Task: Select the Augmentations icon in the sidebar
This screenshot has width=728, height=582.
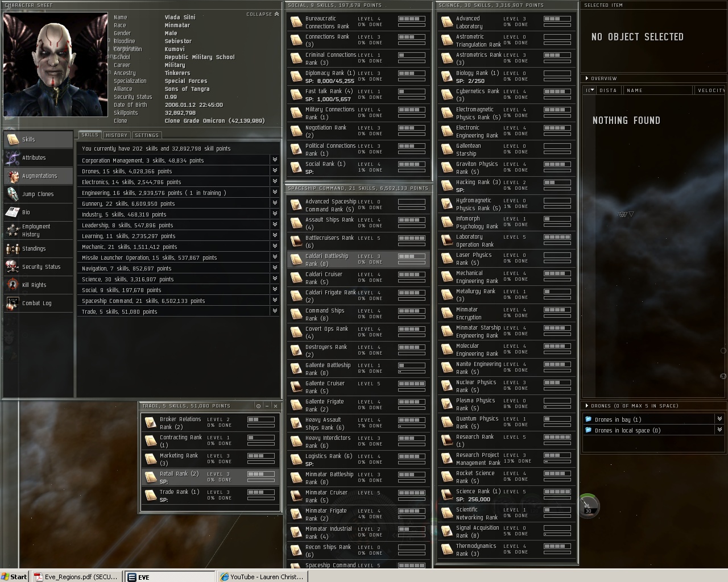Action: pos(13,176)
